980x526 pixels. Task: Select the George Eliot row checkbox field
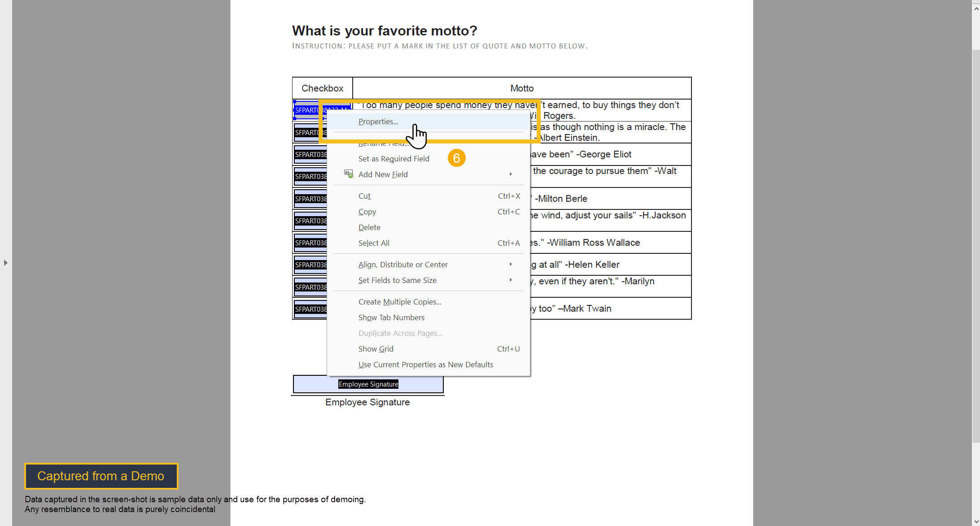pos(311,155)
